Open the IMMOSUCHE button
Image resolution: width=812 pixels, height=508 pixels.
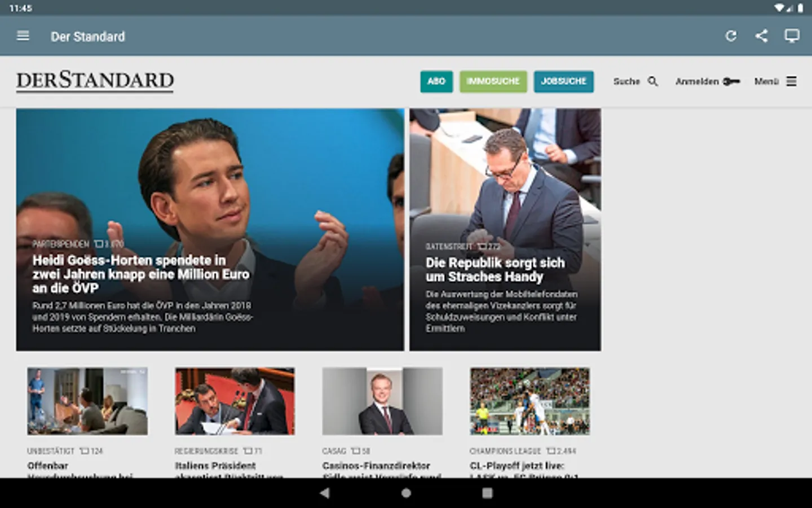tap(493, 81)
